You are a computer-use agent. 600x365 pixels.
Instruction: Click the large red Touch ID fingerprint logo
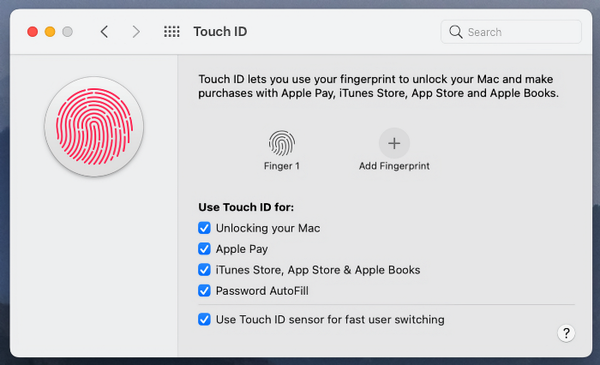point(94,127)
